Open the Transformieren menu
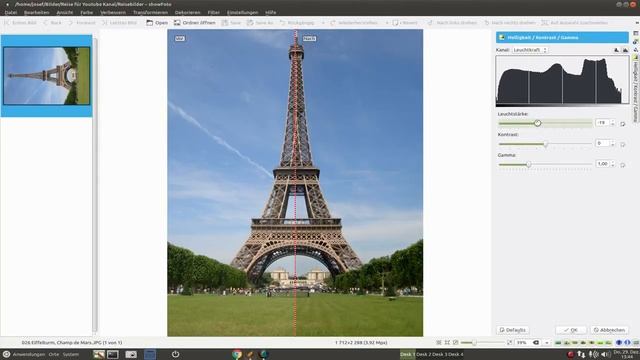640x360 pixels. [x=150, y=12]
